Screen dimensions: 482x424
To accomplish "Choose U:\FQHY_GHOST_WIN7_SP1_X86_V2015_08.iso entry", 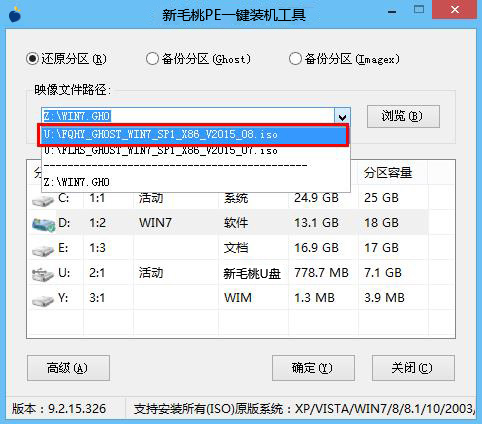I will (x=193, y=135).
